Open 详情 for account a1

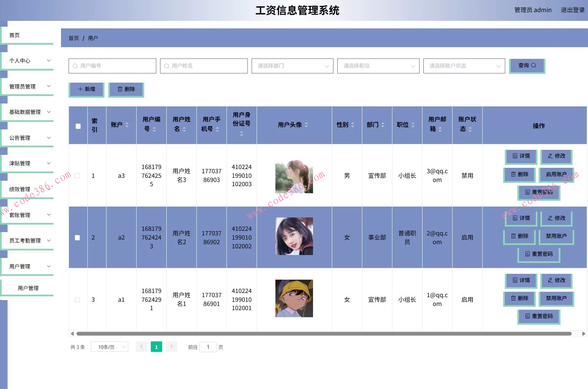pyautogui.click(x=521, y=280)
